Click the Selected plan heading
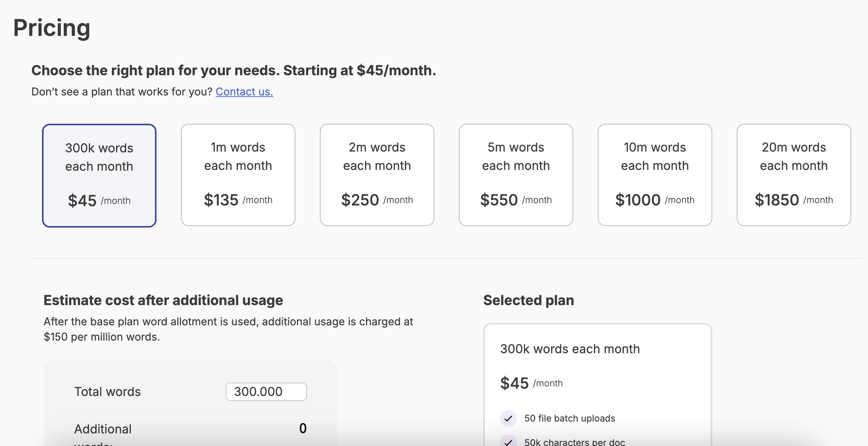Image resolution: width=868 pixels, height=446 pixels. [529, 301]
